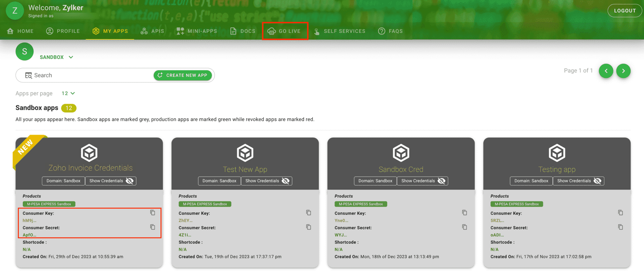Click Domain: Sandbox on Sandbox Cred
The height and width of the screenshot is (271, 644).
[375, 181]
